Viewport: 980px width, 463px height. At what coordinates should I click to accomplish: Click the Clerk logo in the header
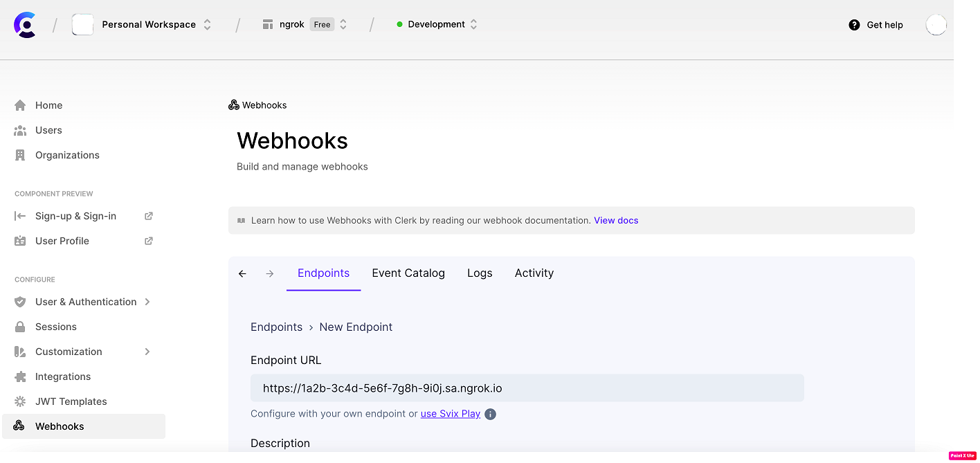point(24,24)
